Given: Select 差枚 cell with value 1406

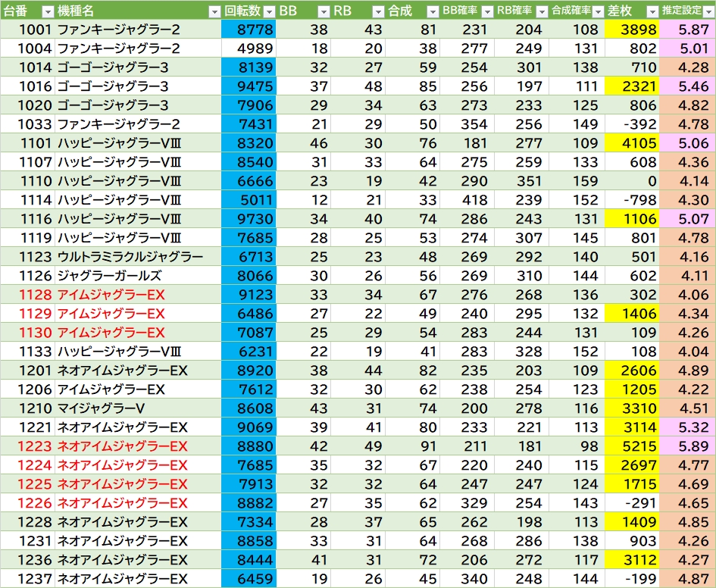Looking at the screenshot, I should (x=632, y=314).
